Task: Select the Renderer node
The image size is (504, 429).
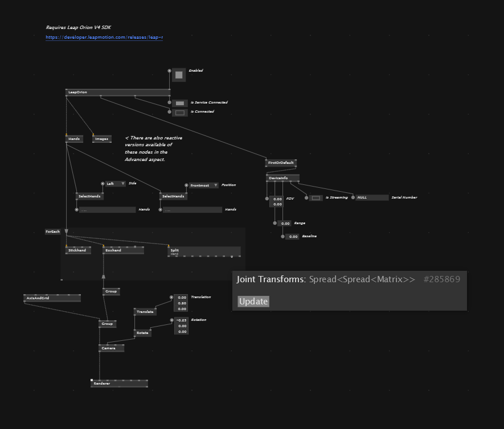Action: 119,383
